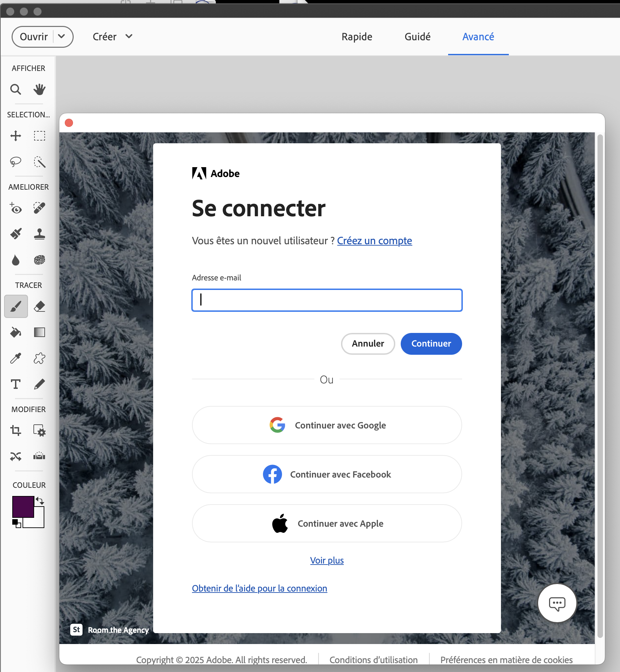Sign in with Continuer avec Google
The height and width of the screenshot is (672, 620).
[x=327, y=425]
